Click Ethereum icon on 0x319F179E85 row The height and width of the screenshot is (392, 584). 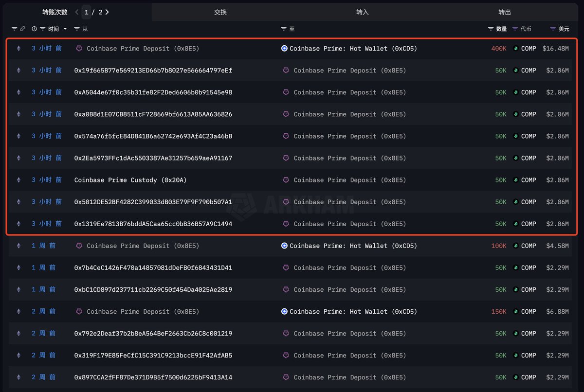point(19,356)
